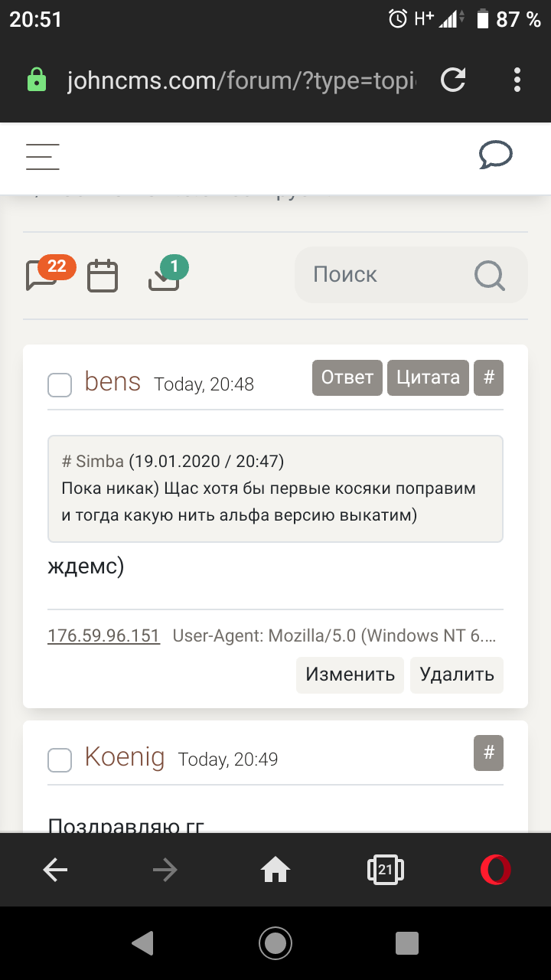This screenshot has width=551, height=980.
Task: Click the Цитата quote button
Action: point(428,377)
